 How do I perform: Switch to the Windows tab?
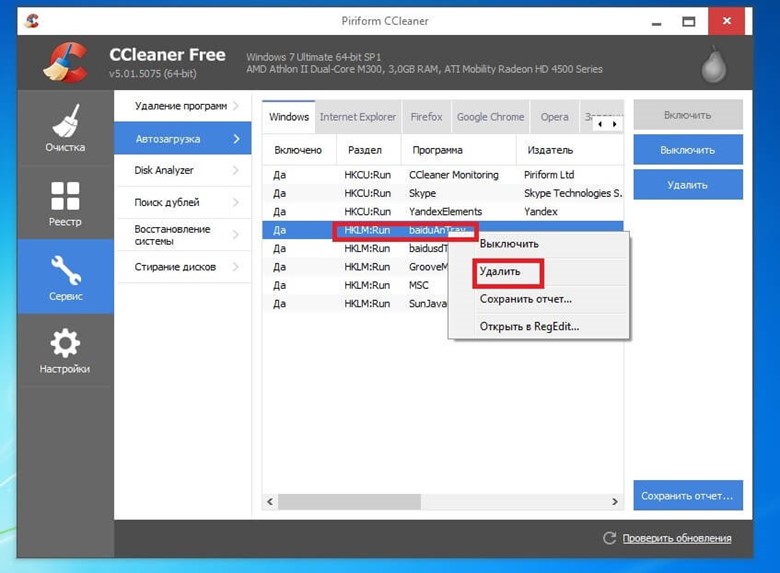point(289,117)
